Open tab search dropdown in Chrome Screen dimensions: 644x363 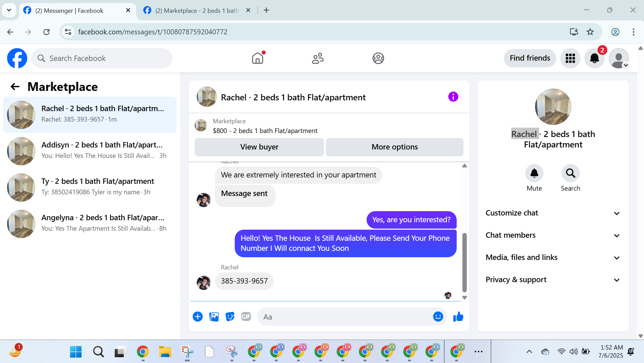coord(9,10)
